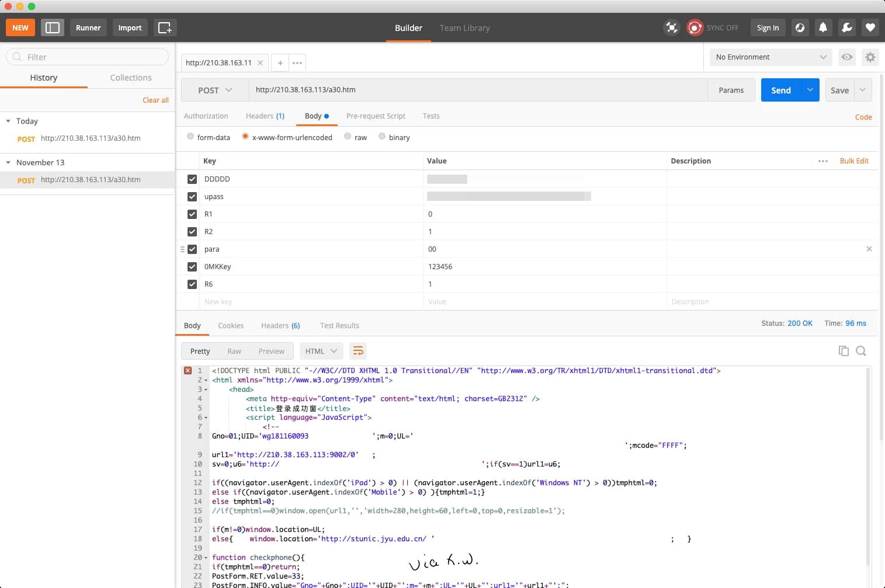Viewport: 885px width, 588px height.
Task: Copy response body to clipboard icon
Action: click(x=843, y=351)
